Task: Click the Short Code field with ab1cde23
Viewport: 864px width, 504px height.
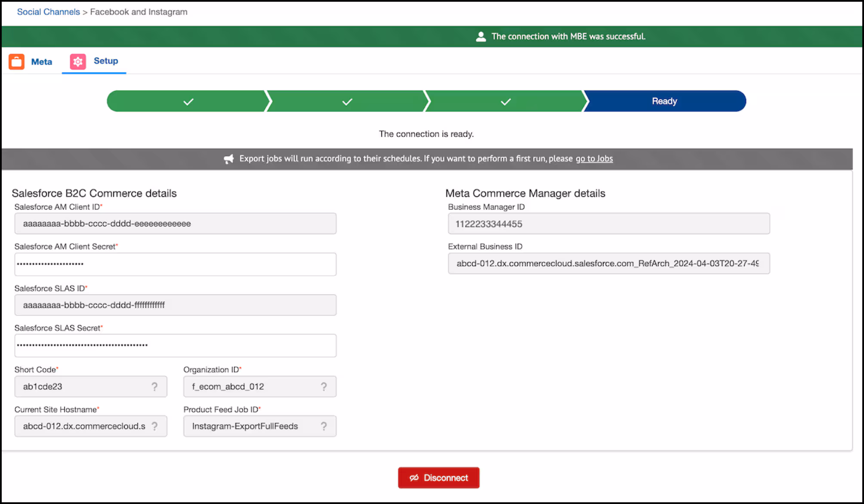Action: click(91, 387)
